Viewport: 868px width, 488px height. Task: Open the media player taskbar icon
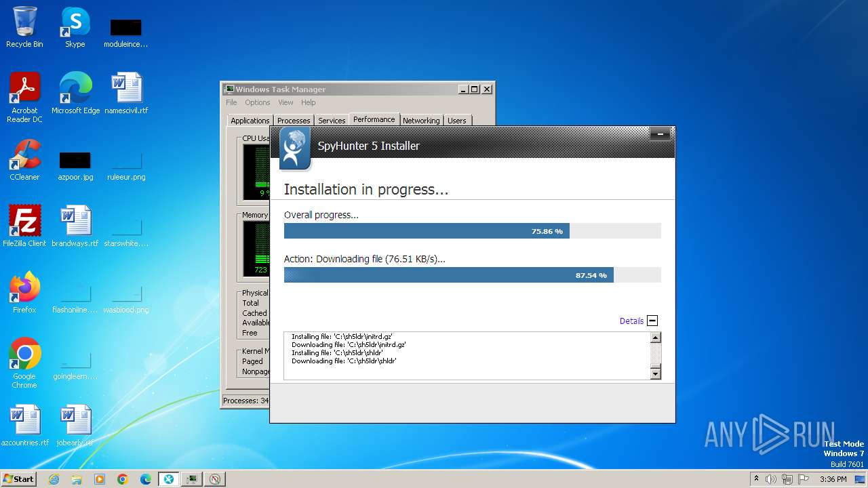pos(100,479)
